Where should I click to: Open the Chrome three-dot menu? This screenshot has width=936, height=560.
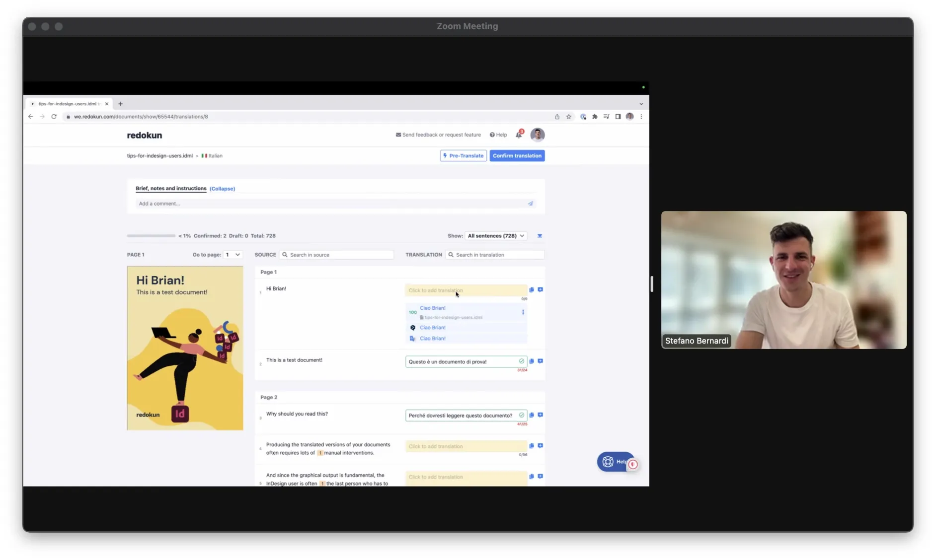(641, 117)
